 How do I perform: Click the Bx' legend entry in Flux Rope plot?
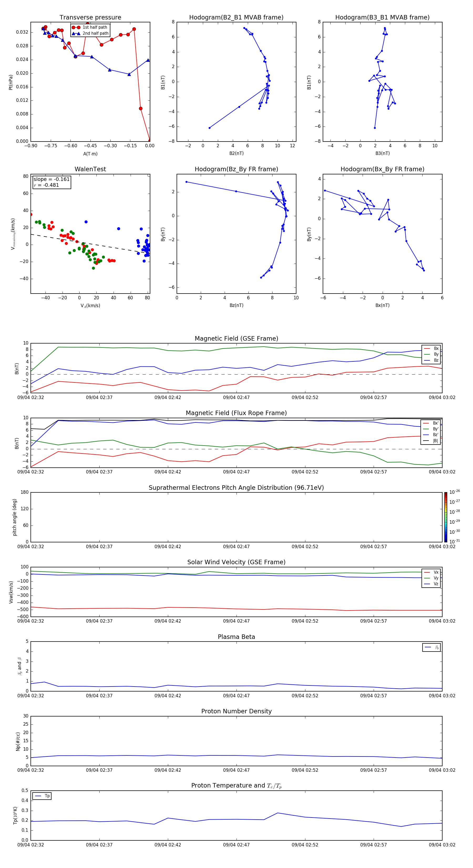click(431, 423)
